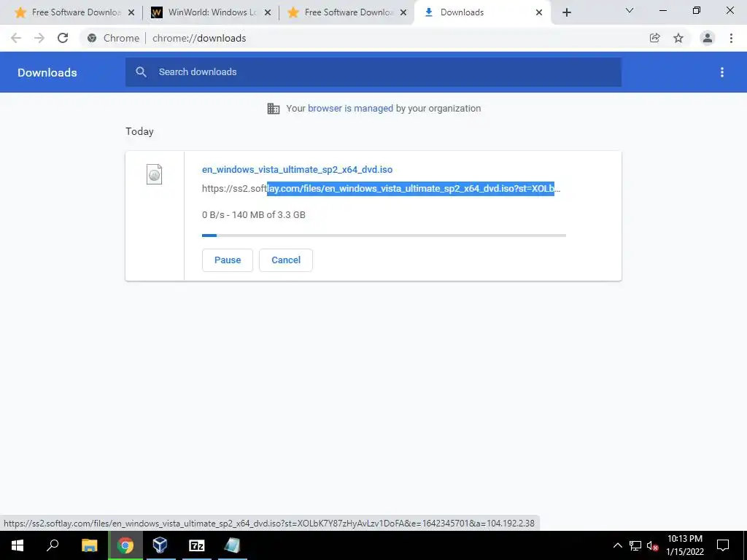Screen dimensions: 747x560
Task: Click the Today date heading
Action: pyautogui.click(x=139, y=131)
